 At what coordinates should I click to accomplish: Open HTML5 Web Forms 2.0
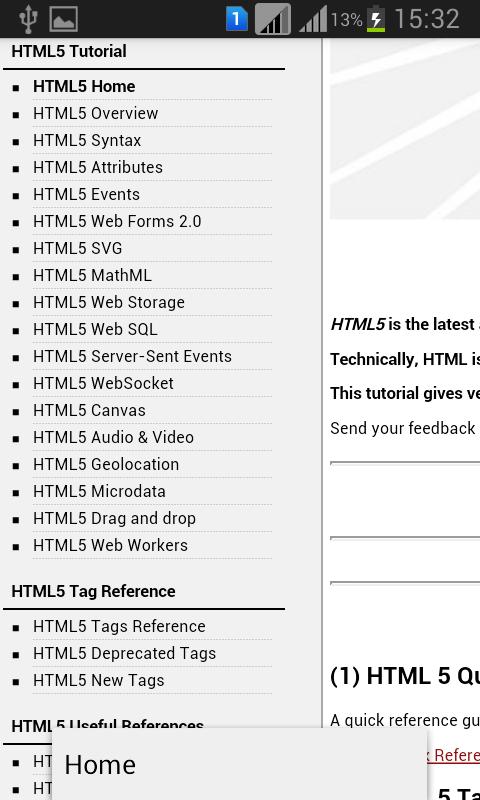click(x=117, y=221)
